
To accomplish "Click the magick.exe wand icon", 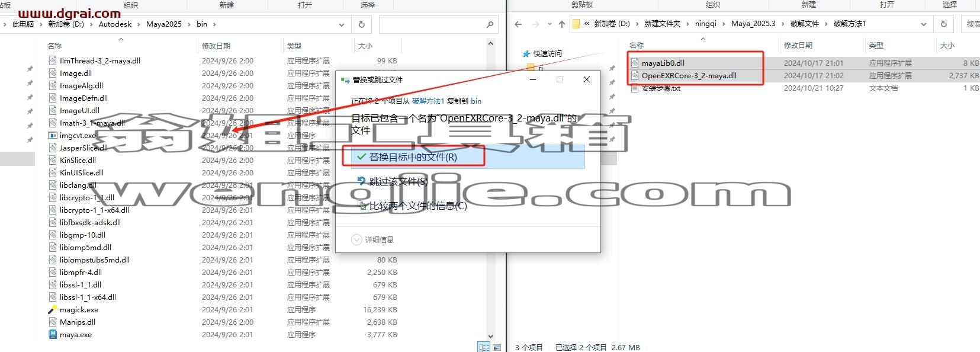I will pyautogui.click(x=53, y=309).
